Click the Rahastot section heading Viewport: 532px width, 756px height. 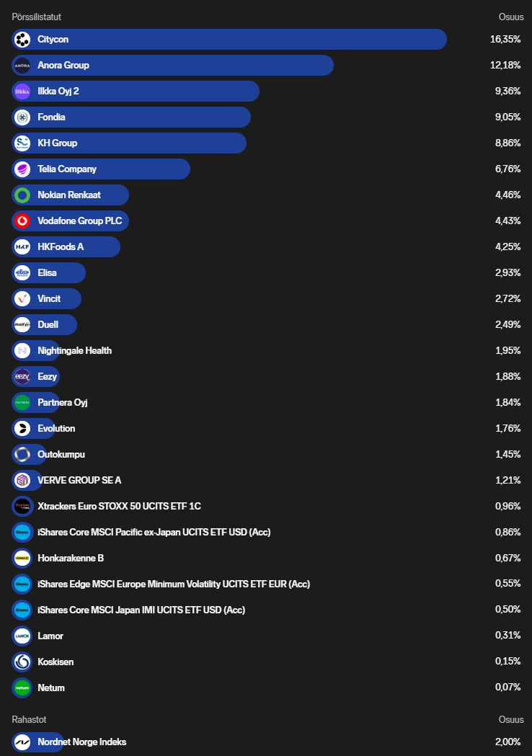(x=29, y=719)
